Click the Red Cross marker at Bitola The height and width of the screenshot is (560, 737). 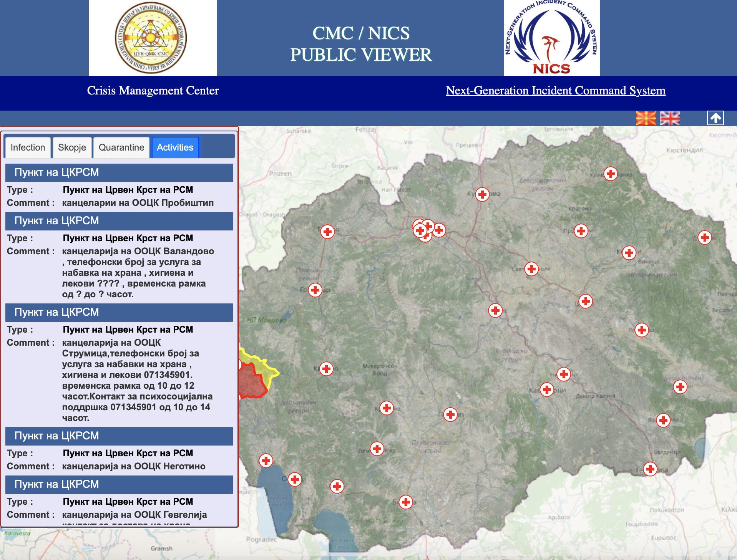tap(405, 502)
